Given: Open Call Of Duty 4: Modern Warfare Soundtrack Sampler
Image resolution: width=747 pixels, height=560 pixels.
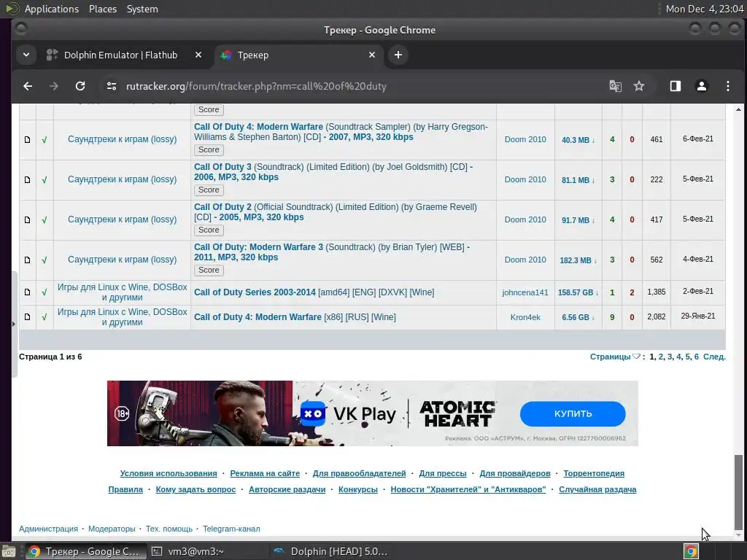Looking at the screenshot, I should point(341,132).
